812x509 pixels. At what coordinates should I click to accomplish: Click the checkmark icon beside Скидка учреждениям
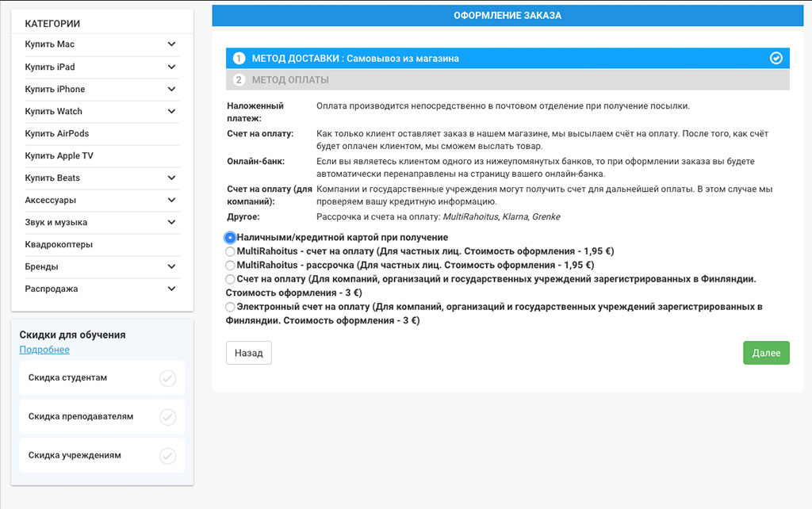[167, 456]
